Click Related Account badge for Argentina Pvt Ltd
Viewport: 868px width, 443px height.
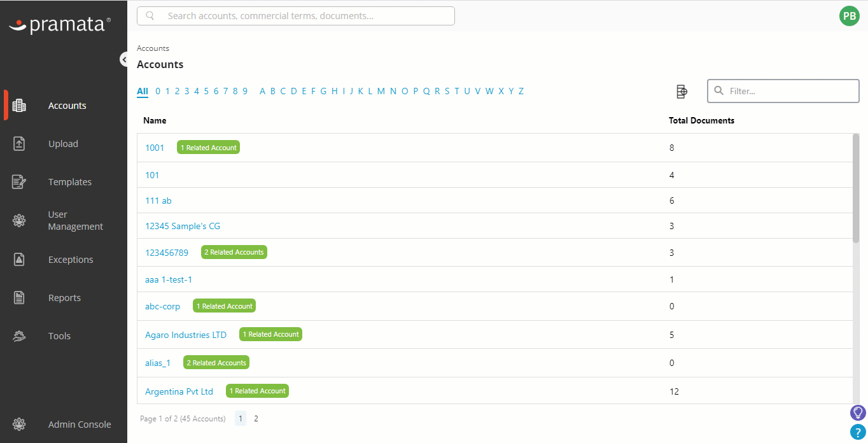pyautogui.click(x=257, y=391)
